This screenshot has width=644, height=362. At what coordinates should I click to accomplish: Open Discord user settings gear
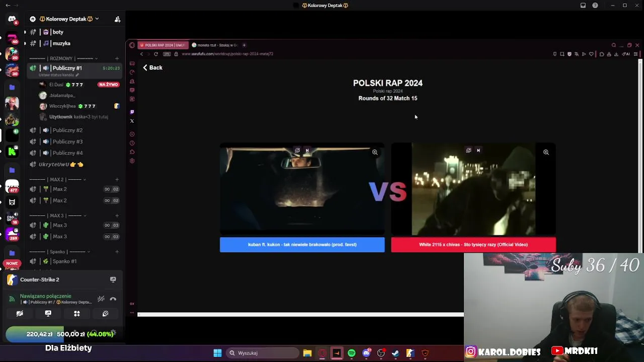click(113, 332)
